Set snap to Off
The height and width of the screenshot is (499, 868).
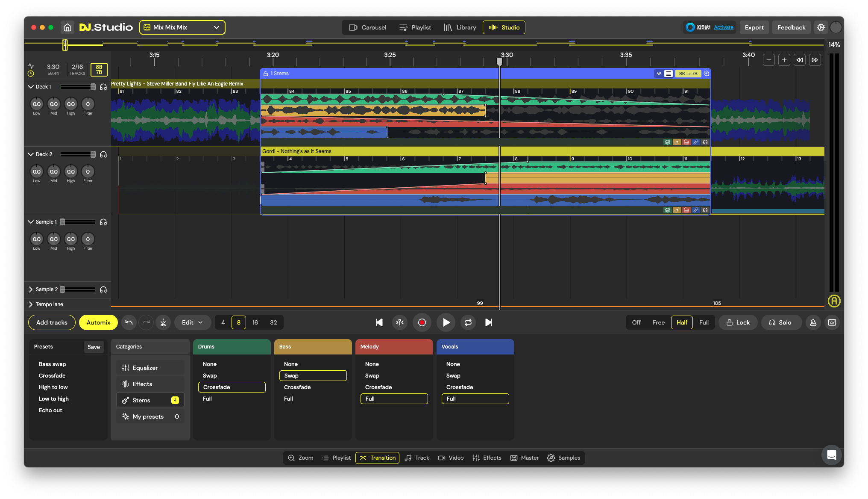[x=636, y=322]
